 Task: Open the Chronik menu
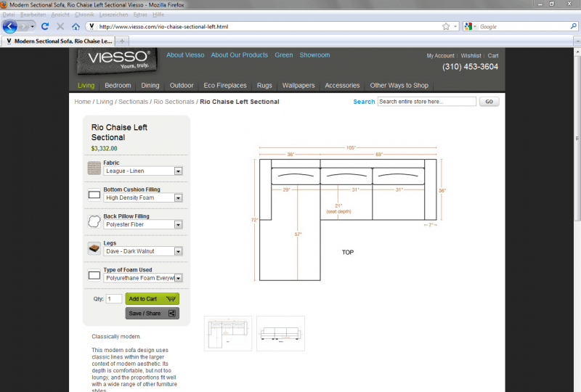click(x=84, y=15)
